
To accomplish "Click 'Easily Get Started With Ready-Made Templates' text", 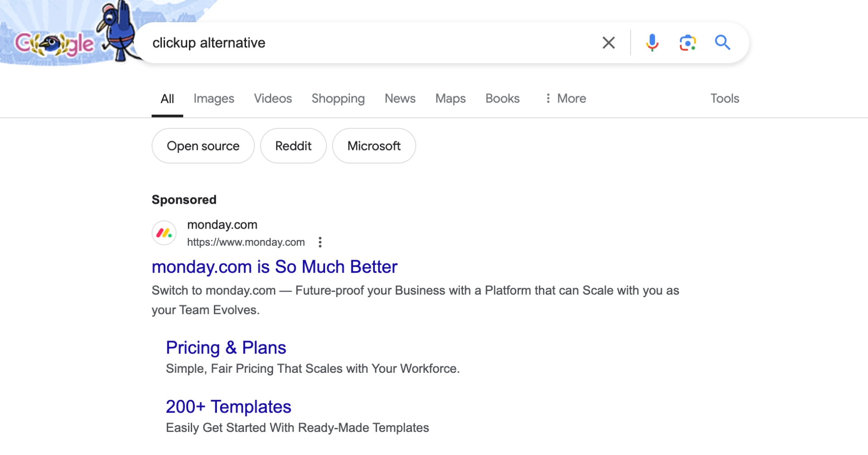I will (297, 428).
